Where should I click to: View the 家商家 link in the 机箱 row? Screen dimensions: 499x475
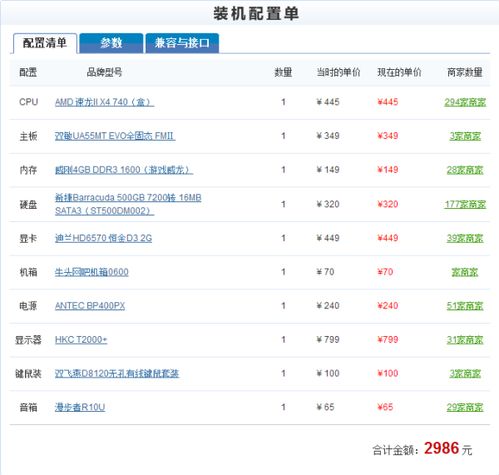coord(465,272)
